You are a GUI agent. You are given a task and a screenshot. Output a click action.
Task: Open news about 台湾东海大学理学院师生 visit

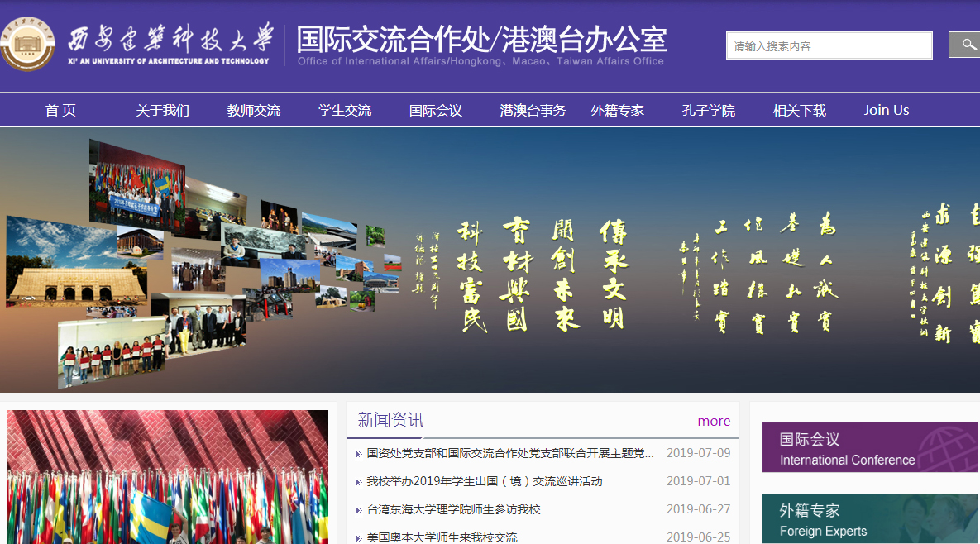click(x=453, y=509)
